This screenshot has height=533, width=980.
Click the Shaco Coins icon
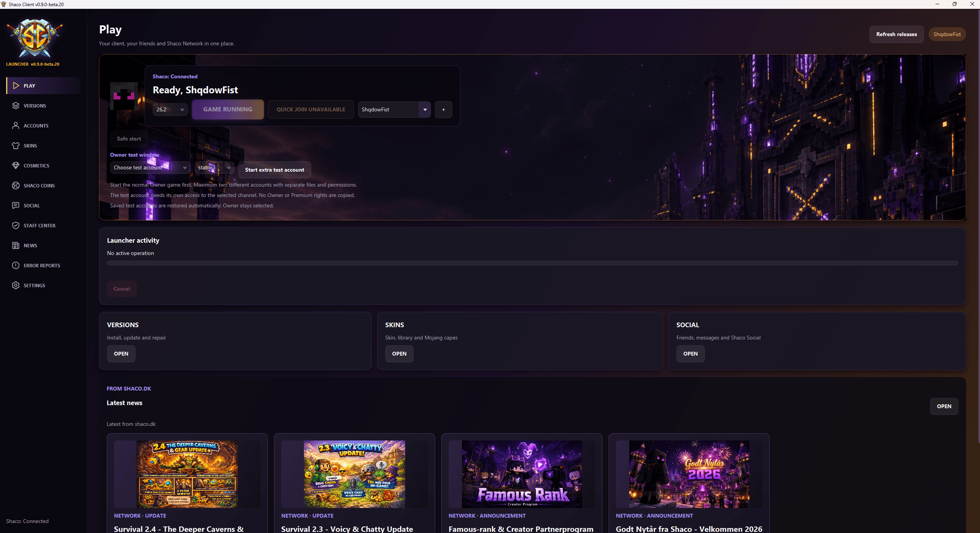[16, 185]
